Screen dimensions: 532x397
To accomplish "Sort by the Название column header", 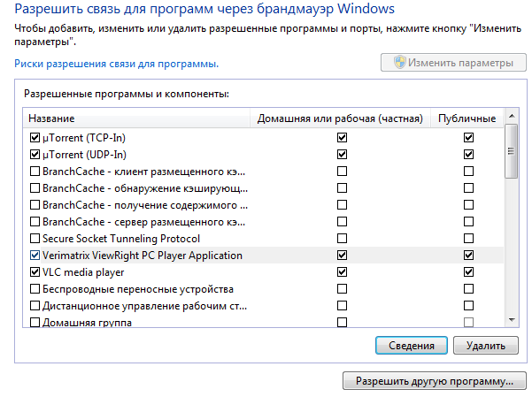I will coord(136,118).
